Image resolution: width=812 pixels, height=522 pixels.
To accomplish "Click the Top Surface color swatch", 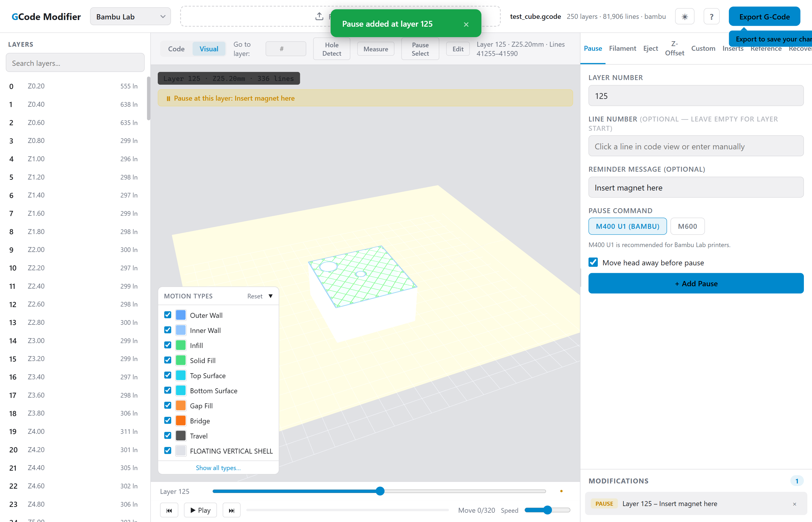I will [x=181, y=375].
